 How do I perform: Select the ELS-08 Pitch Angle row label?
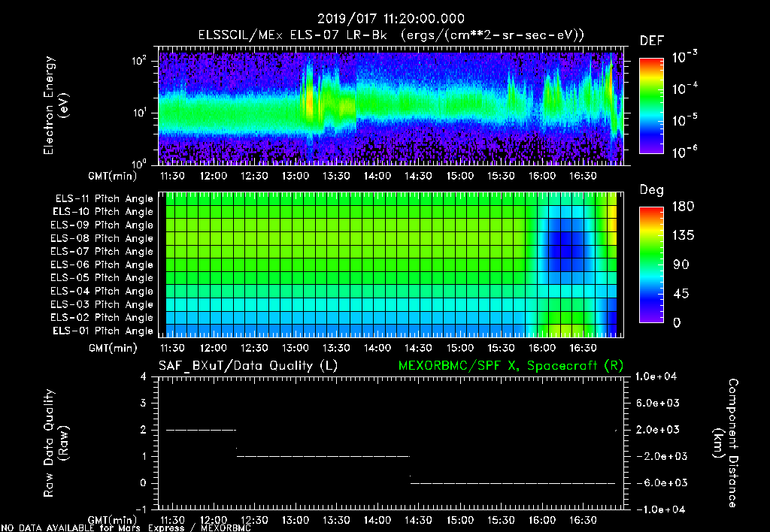(x=102, y=238)
